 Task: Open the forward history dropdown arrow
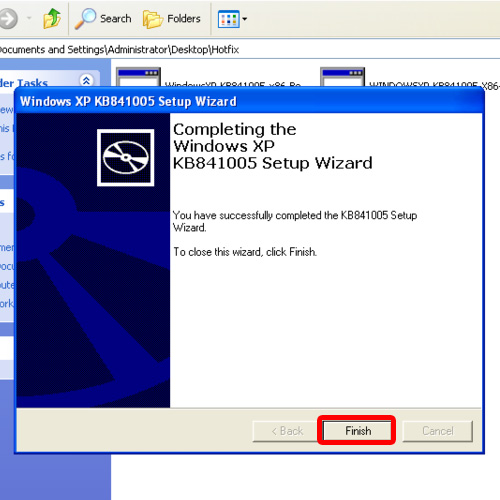click(29, 18)
